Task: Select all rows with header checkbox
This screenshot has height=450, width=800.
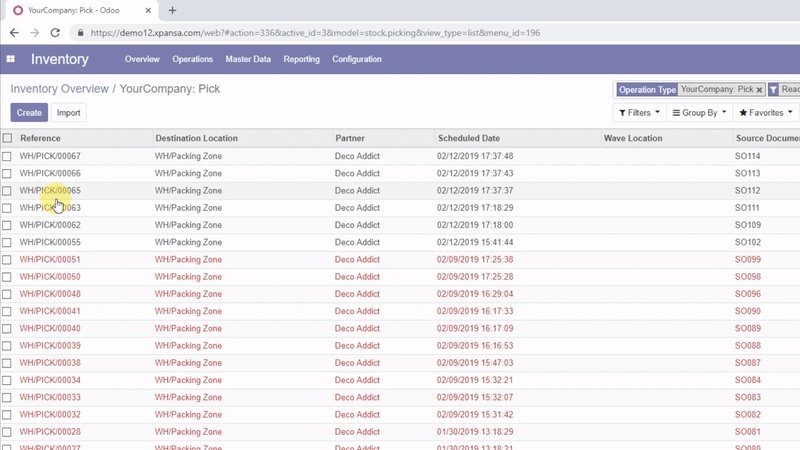Action: click(x=7, y=138)
